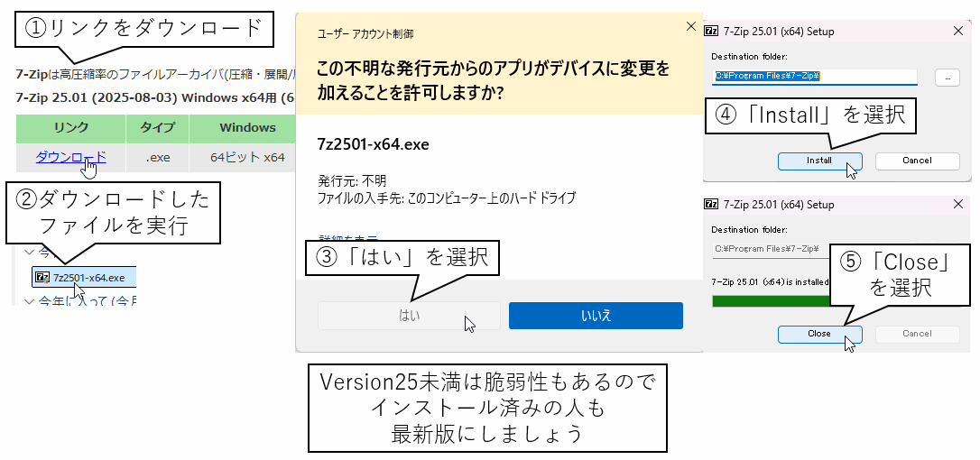Click the disabled Destination folder field in lower Setup window
The width and height of the screenshot is (980, 460).
pyautogui.click(x=771, y=249)
